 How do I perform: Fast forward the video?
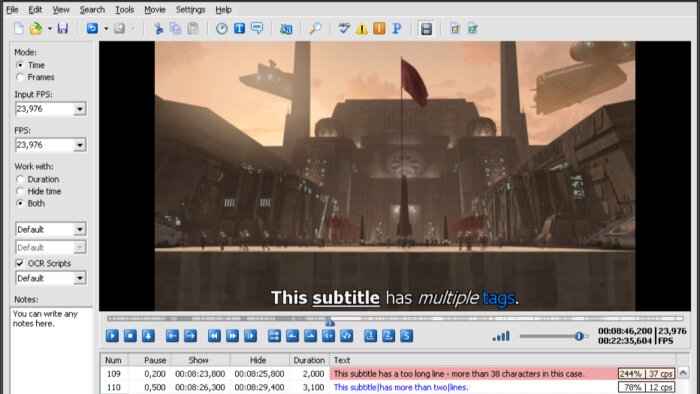point(232,336)
